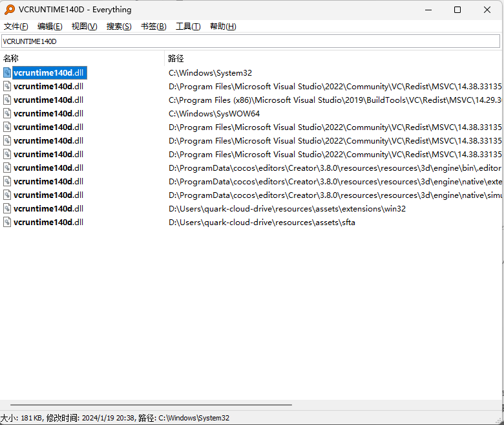Click the DLL file icon for the engine\bin\.editor row
The height and width of the screenshot is (425, 504).
tap(7, 168)
